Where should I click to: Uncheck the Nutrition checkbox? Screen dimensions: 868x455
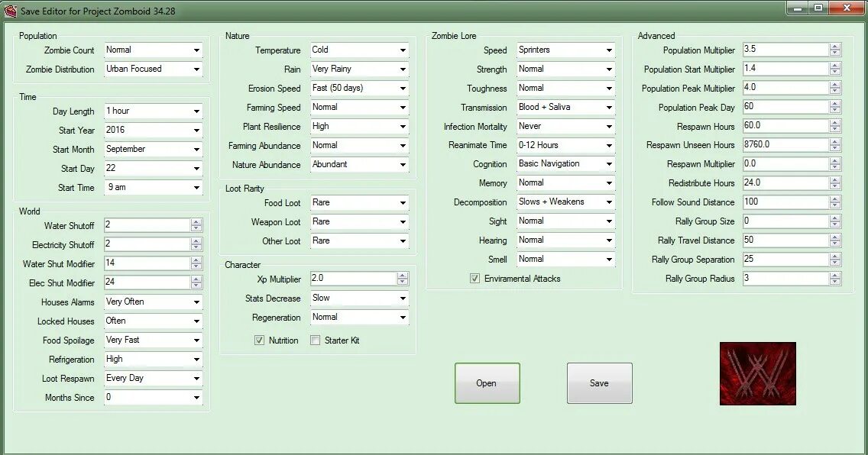(x=259, y=340)
